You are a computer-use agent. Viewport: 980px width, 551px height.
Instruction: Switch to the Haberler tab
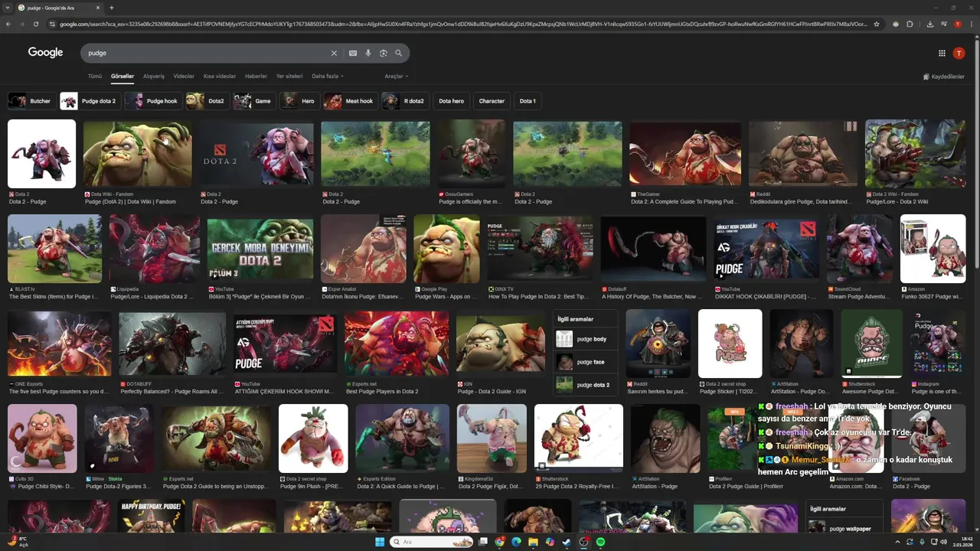(256, 77)
